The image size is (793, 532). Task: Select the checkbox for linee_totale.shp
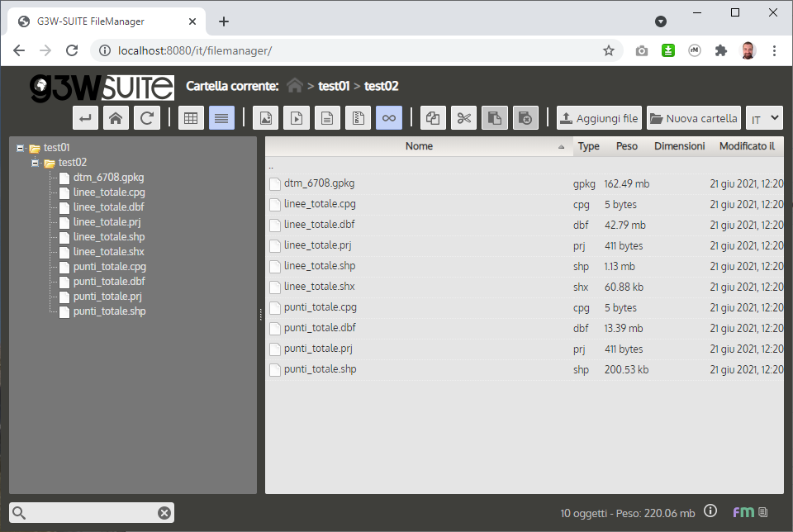click(x=275, y=266)
